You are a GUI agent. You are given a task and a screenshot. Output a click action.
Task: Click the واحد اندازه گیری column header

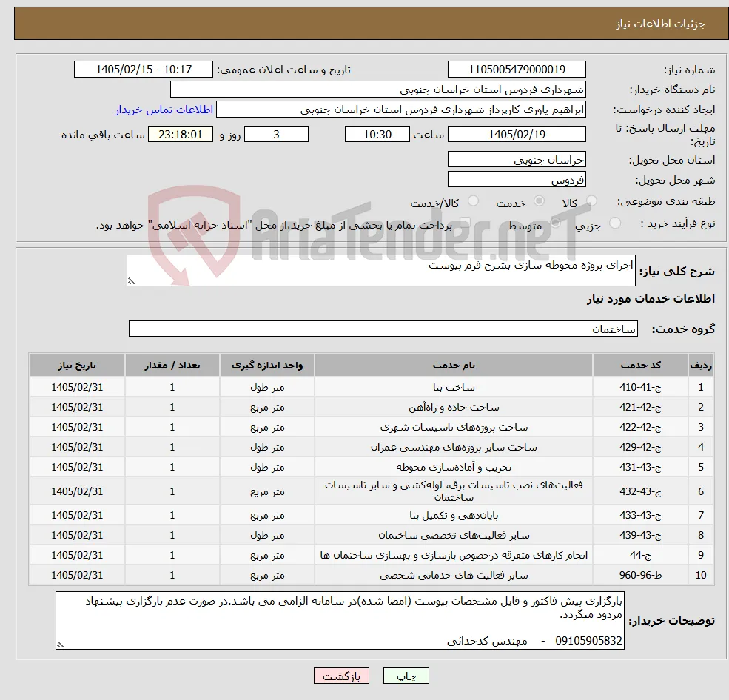[267, 366]
